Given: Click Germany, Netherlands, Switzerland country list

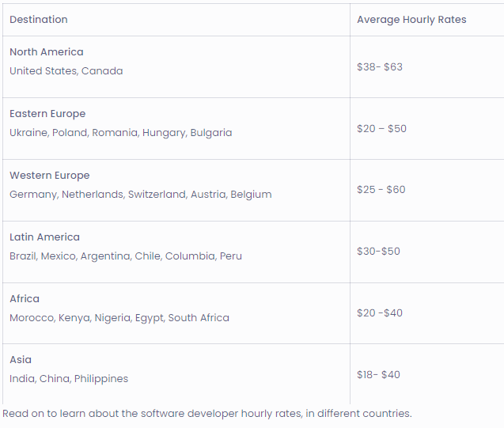Looking at the screenshot, I should pyautogui.click(x=141, y=195).
